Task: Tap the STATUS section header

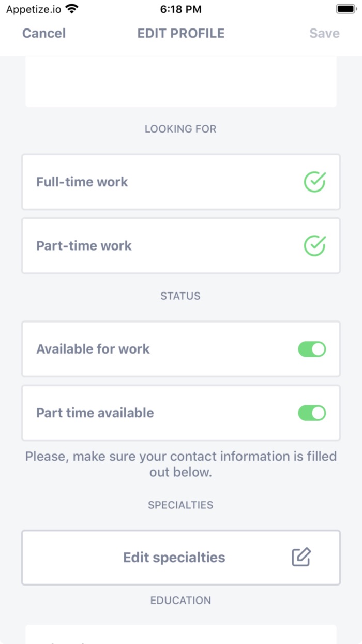Action: (x=180, y=296)
